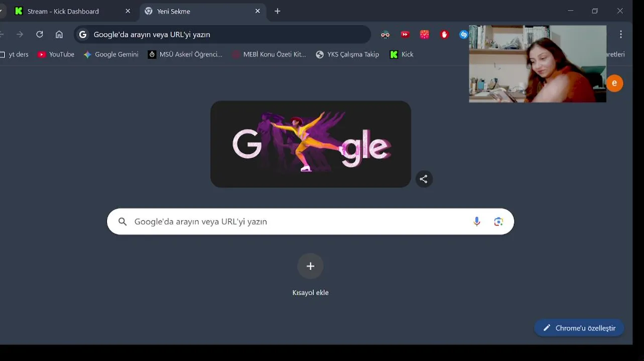Click the main Google search box

click(310, 222)
